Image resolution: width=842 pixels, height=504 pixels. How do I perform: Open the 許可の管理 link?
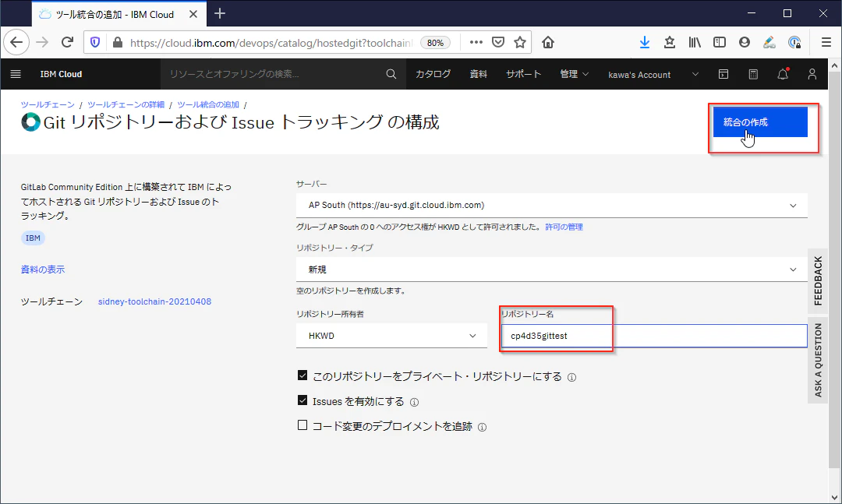pos(564,227)
